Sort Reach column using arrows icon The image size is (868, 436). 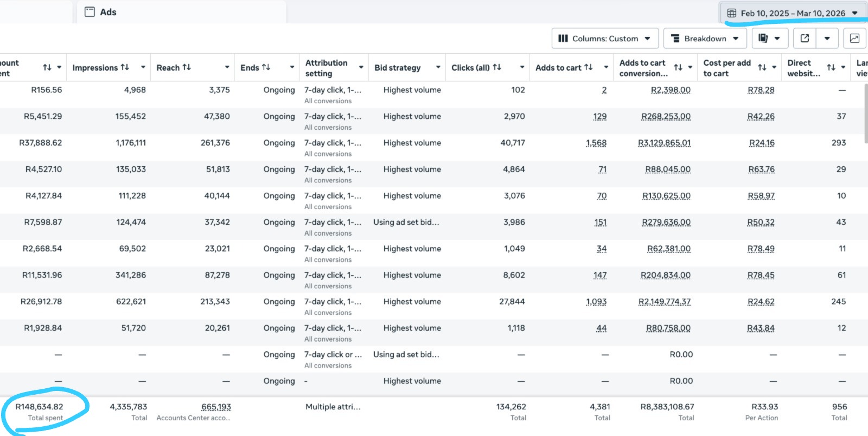tap(187, 67)
